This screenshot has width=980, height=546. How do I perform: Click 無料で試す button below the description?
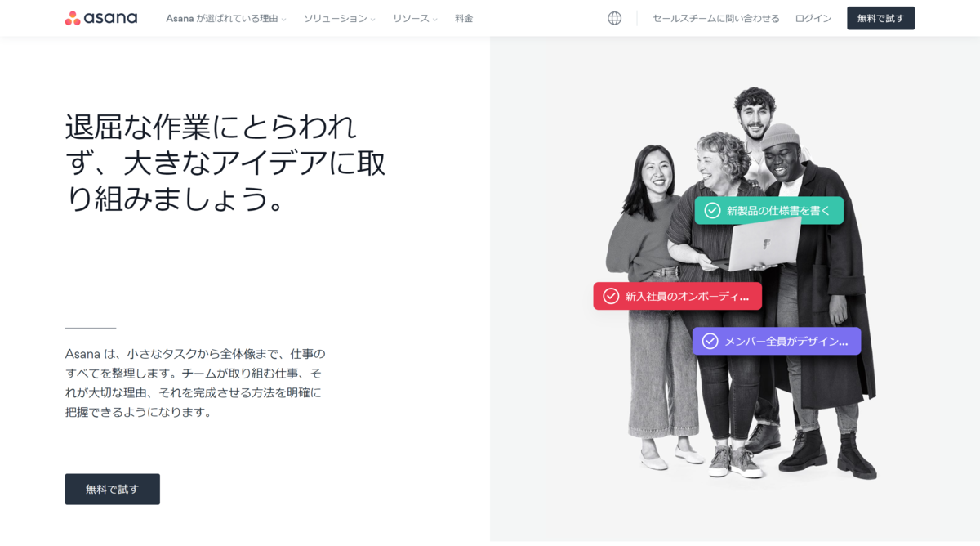(x=113, y=489)
